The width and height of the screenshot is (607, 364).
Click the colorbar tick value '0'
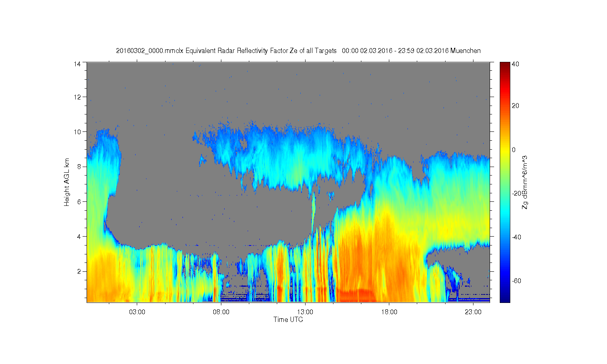514,150
